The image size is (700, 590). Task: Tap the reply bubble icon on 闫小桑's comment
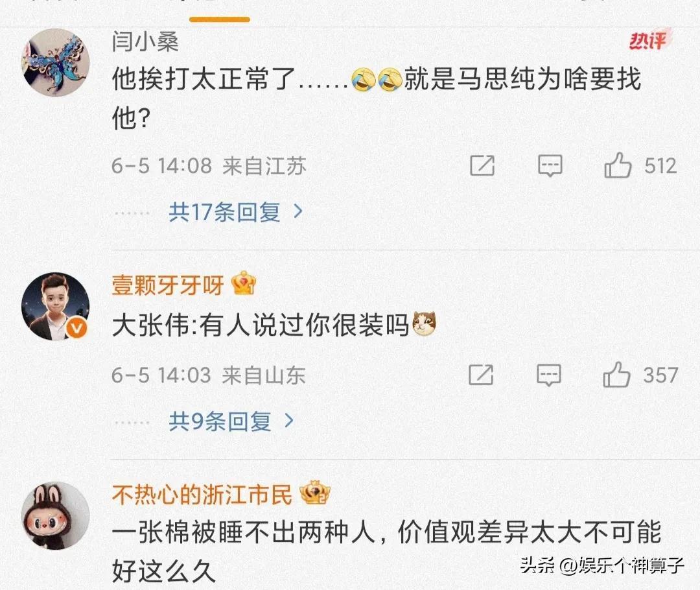(550, 166)
